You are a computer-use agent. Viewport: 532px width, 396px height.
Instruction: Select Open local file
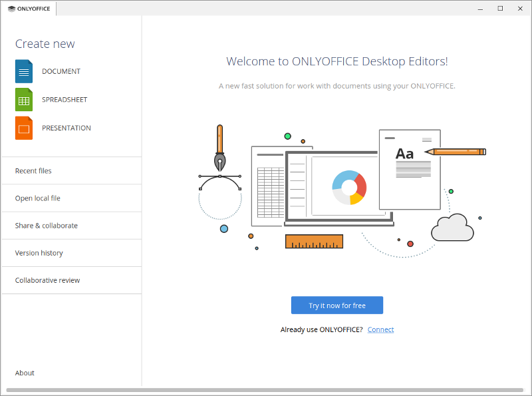[x=72, y=198]
